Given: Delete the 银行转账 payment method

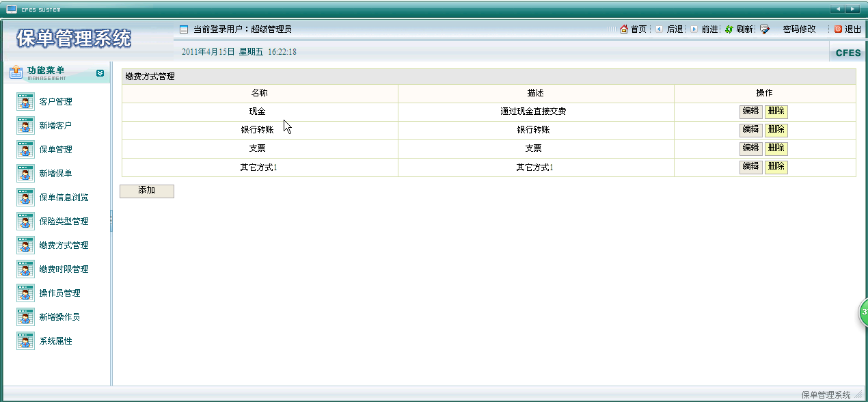Looking at the screenshot, I should click(776, 130).
